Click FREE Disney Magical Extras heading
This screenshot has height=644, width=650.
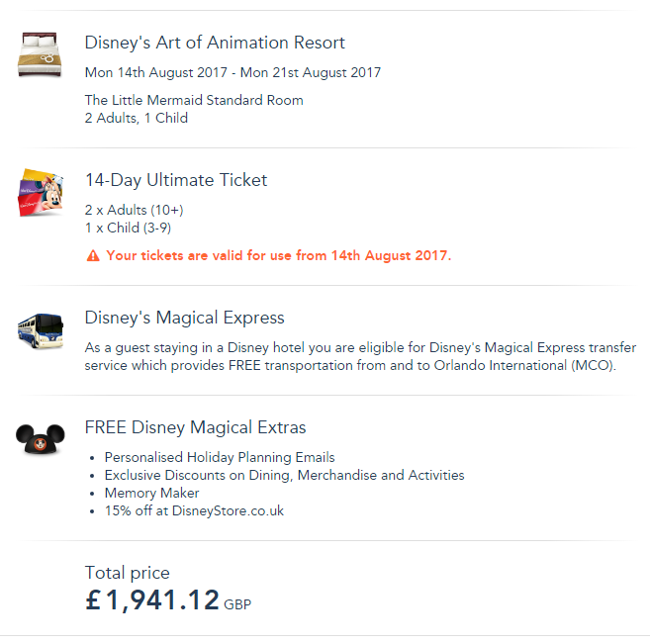pyautogui.click(x=195, y=427)
